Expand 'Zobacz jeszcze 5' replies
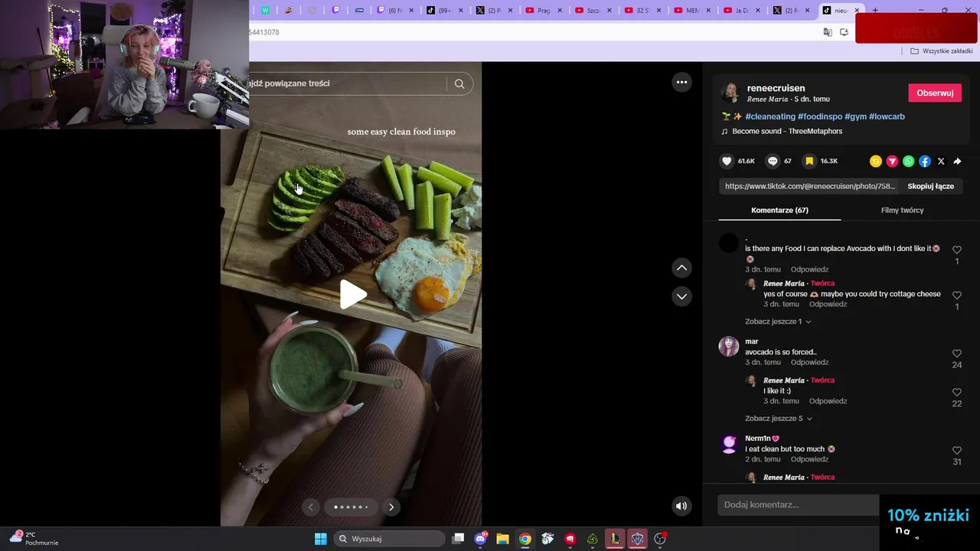 click(x=778, y=419)
